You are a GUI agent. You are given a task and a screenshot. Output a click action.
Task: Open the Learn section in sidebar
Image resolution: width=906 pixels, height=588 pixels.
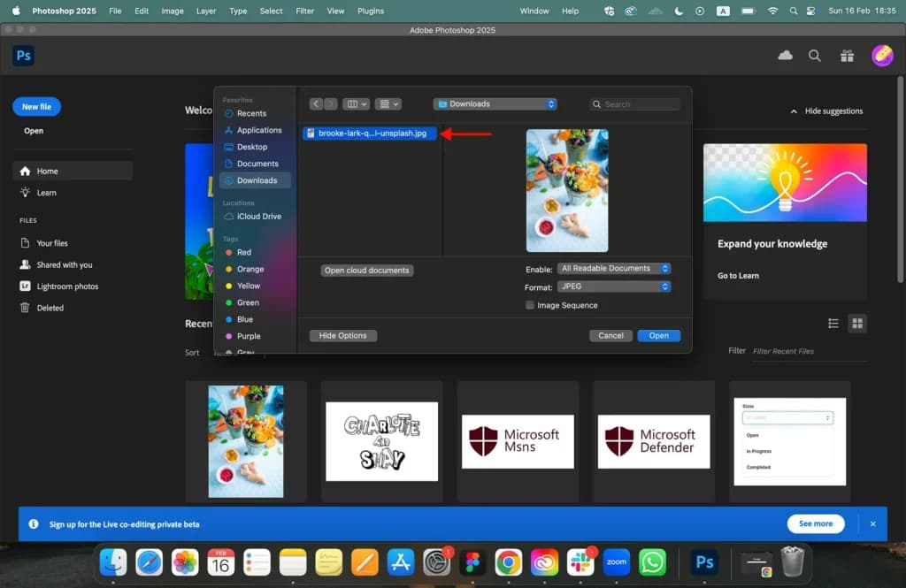(x=46, y=193)
